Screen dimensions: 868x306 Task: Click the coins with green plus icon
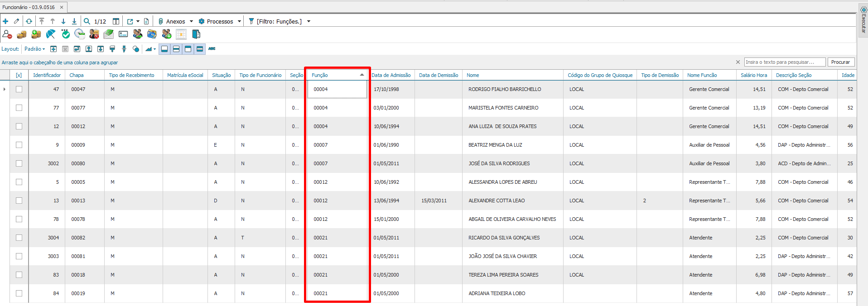point(36,34)
